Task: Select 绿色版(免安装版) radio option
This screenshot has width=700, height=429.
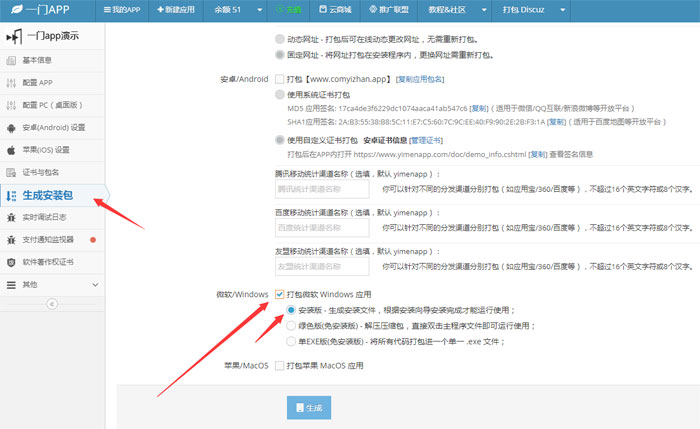Action: (290, 326)
